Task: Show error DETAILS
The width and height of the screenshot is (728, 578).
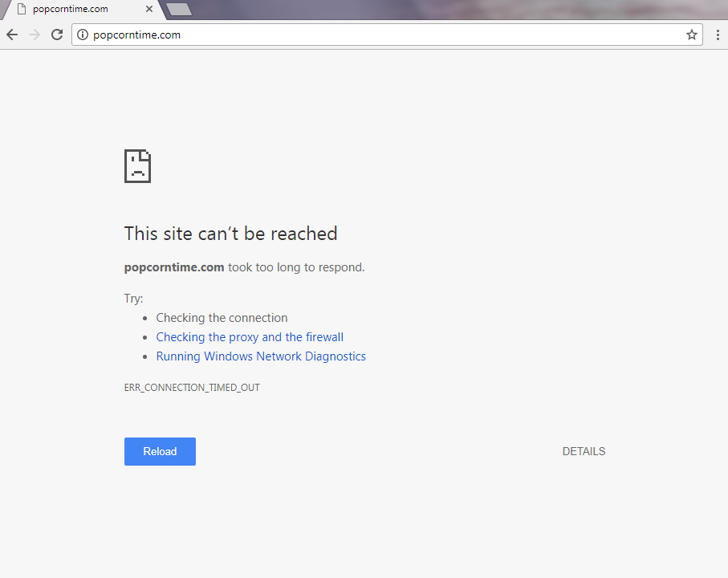Action: tap(584, 451)
